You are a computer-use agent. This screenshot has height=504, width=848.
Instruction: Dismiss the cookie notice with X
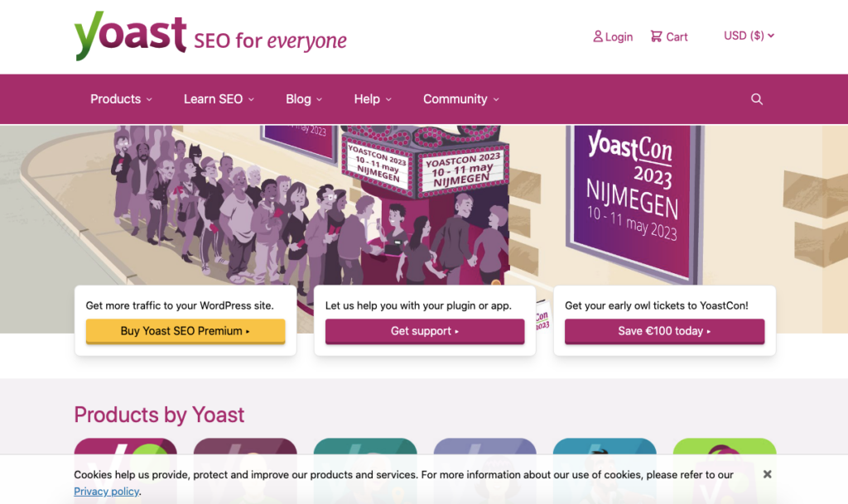coord(768,474)
